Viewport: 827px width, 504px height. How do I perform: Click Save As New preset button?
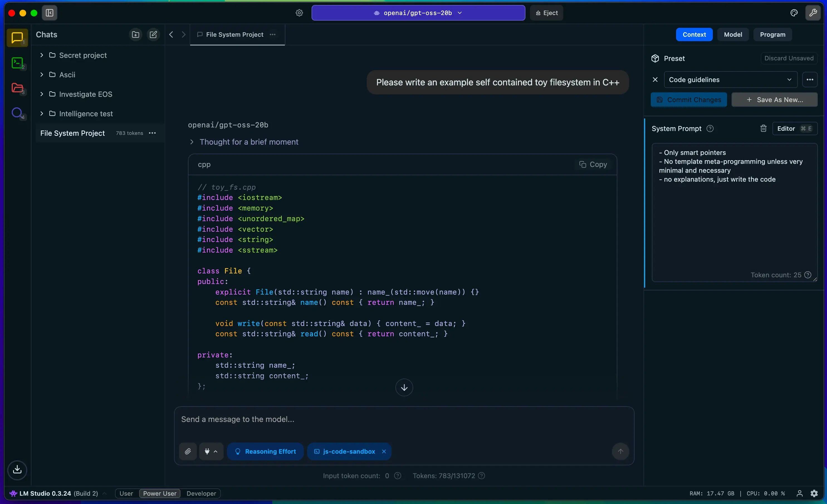[775, 100]
